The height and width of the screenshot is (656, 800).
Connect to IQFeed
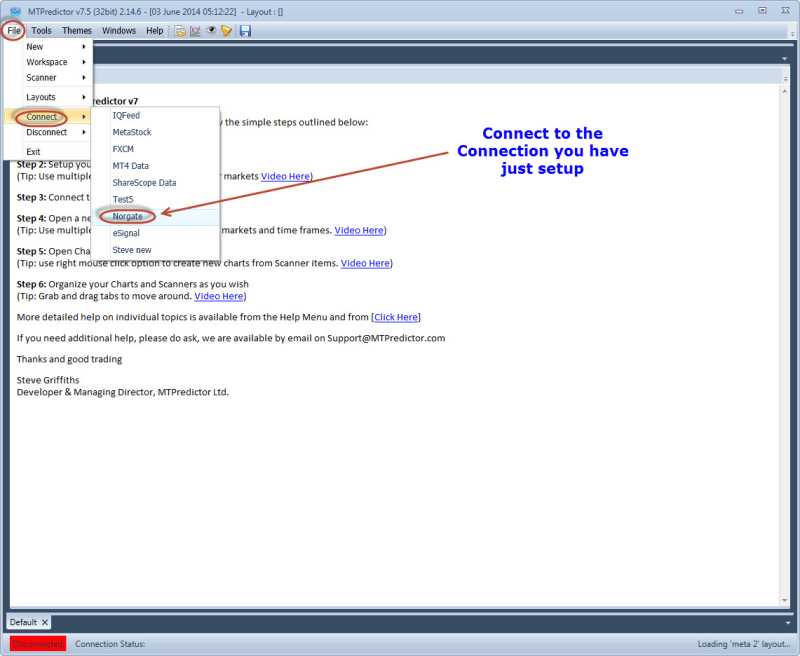click(156, 115)
